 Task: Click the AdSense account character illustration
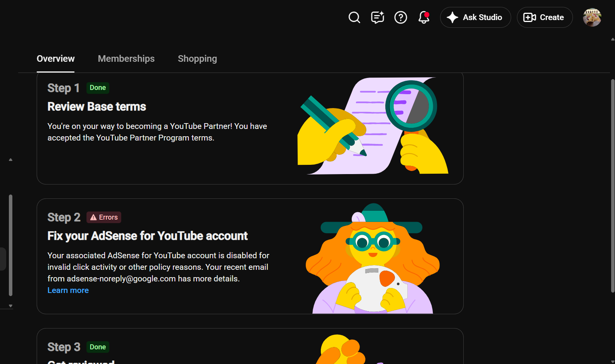coord(373,258)
